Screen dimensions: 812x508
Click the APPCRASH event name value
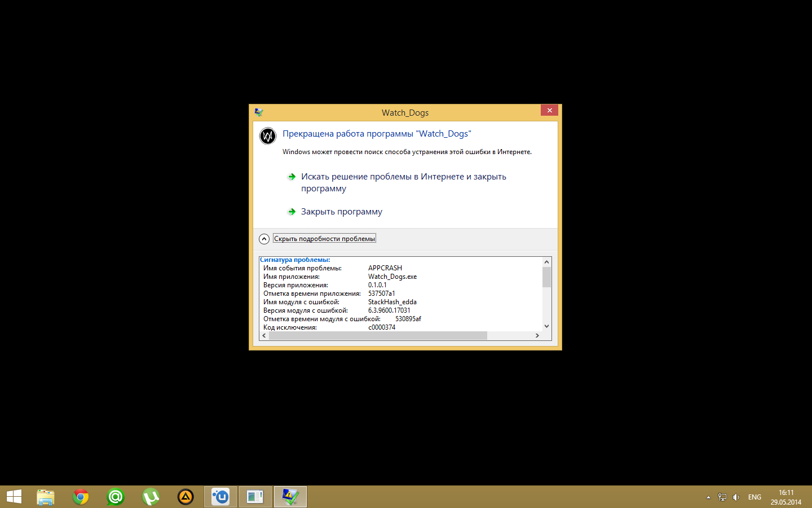coord(385,268)
